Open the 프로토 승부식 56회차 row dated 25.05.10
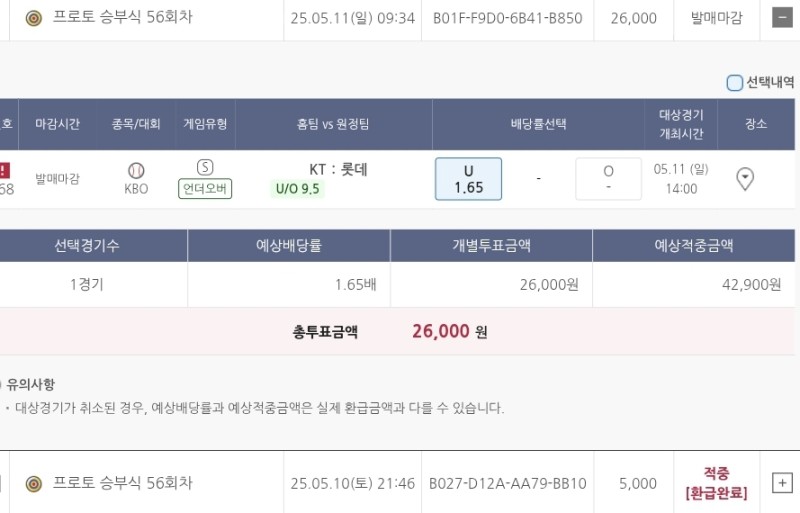This screenshot has height=513, width=800. (x=122, y=484)
